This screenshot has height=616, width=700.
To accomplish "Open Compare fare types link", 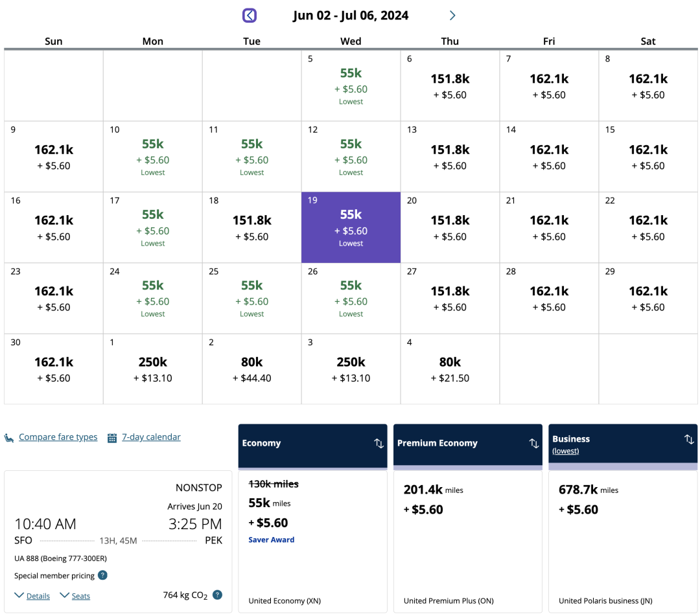I will (x=58, y=437).
